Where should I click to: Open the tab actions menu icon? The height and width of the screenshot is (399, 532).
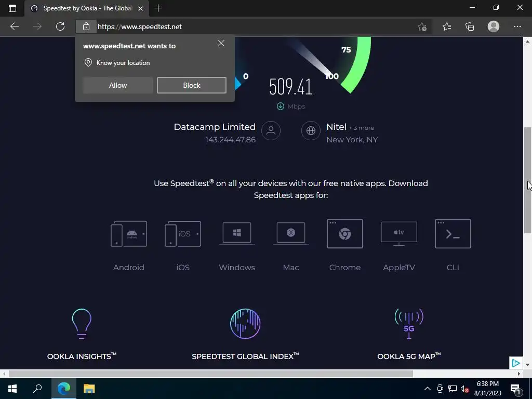(12, 8)
